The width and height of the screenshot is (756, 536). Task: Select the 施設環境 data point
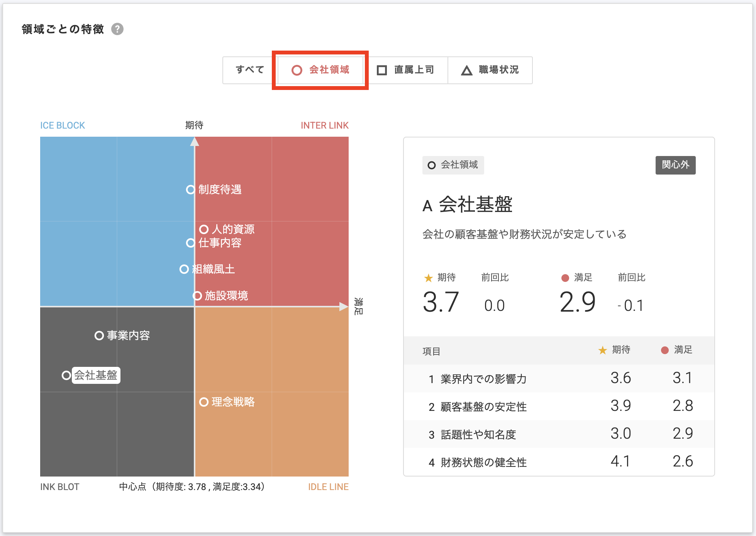(197, 296)
